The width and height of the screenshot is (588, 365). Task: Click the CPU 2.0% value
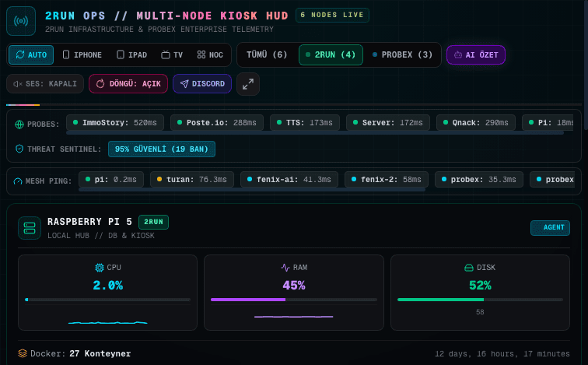(107, 286)
